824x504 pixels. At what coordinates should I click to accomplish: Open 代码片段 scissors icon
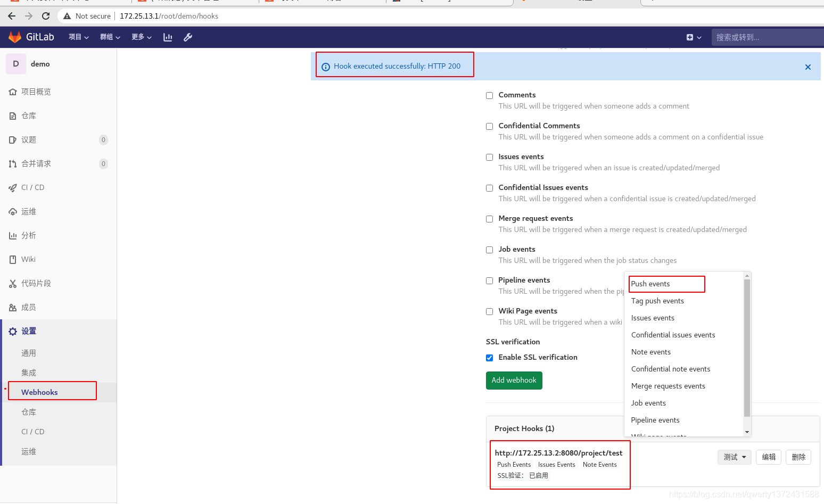[x=13, y=284]
